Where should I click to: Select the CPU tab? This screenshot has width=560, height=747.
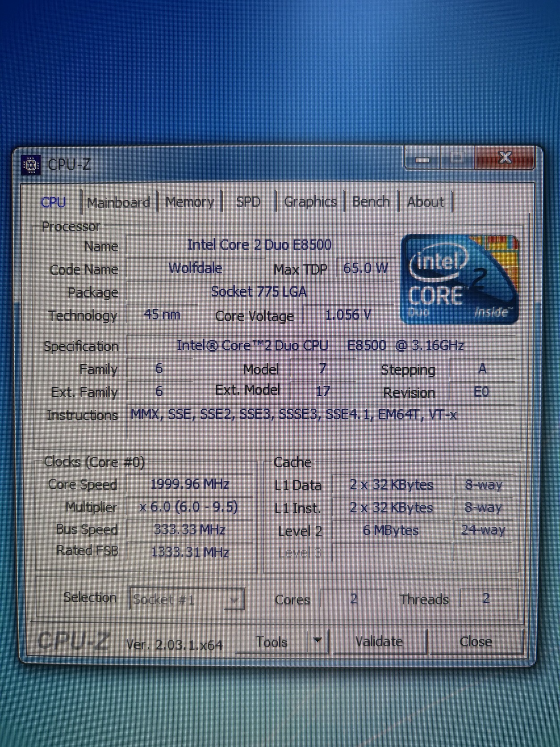(x=53, y=202)
